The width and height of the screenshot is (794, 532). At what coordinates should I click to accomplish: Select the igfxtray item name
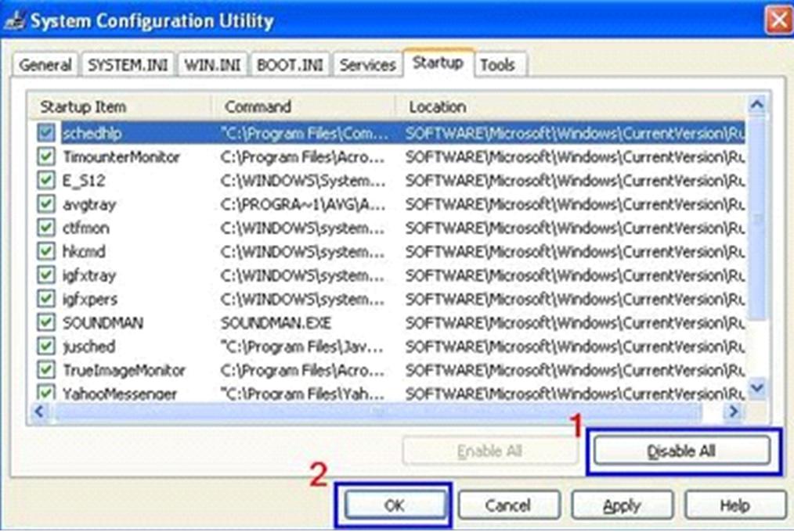89,275
